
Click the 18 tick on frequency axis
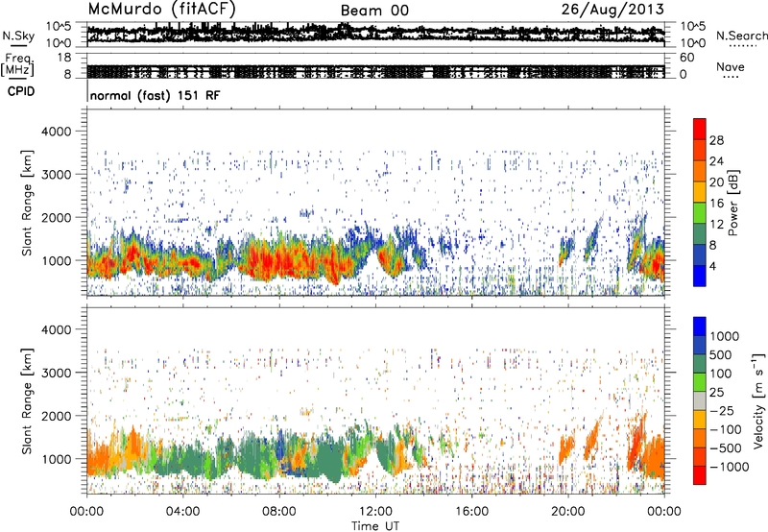[x=64, y=58]
